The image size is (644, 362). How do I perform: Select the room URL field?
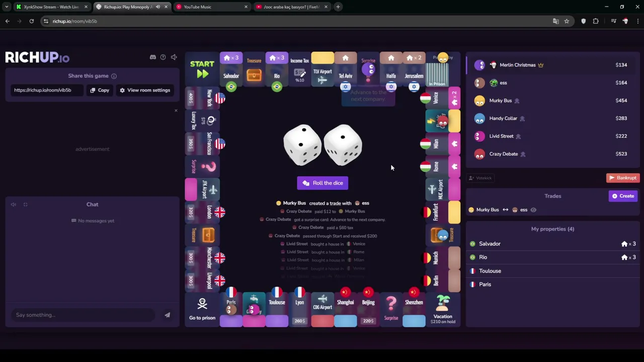coord(47,90)
